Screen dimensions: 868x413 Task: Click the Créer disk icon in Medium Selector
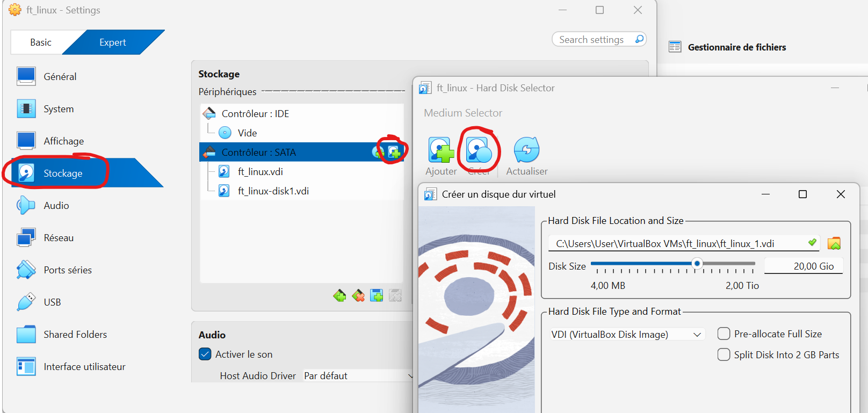pyautogui.click(x=479, y=150)
